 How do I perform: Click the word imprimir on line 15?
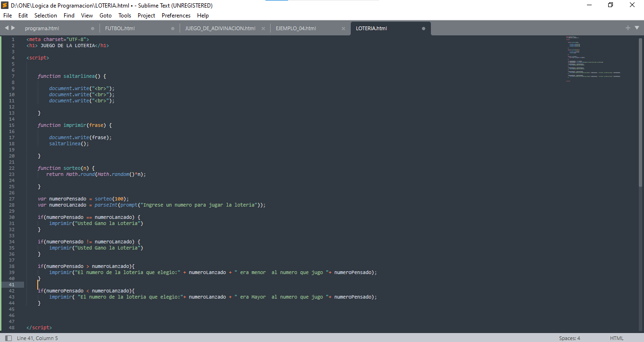coord(75,125)
